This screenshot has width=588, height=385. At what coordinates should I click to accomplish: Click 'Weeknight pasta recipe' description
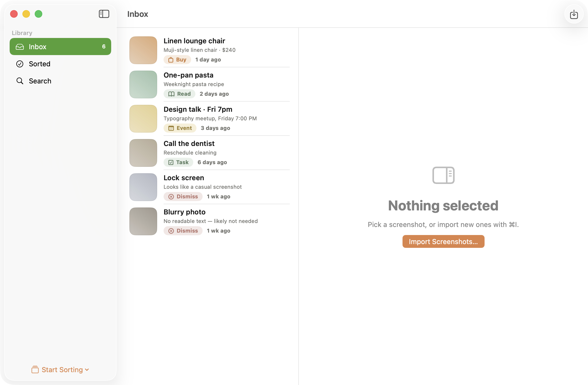click(x=194, y=84)
